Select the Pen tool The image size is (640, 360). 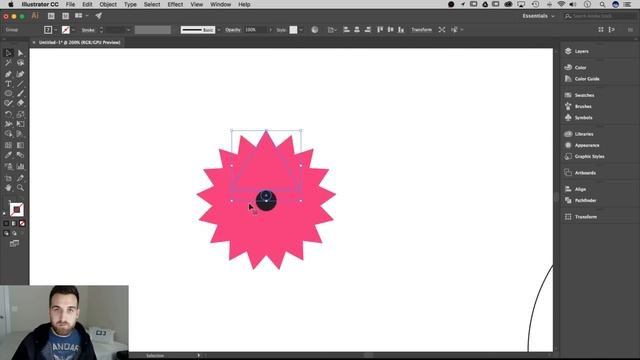8,74
